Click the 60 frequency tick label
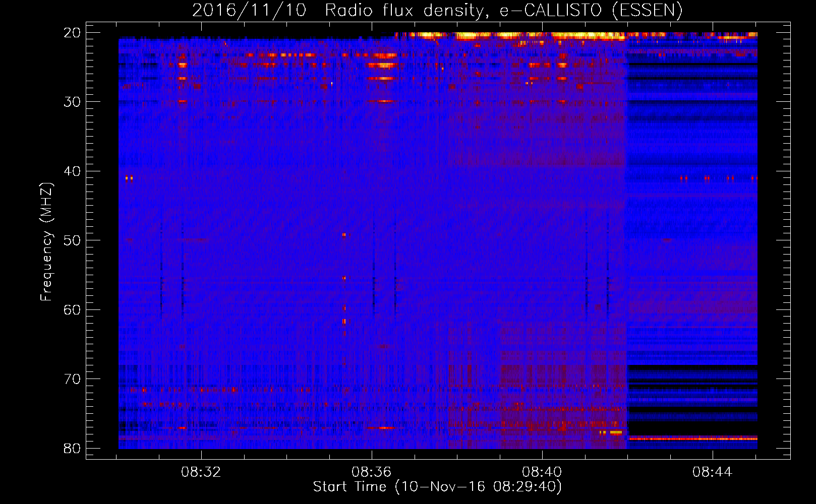 coord(73,310)
